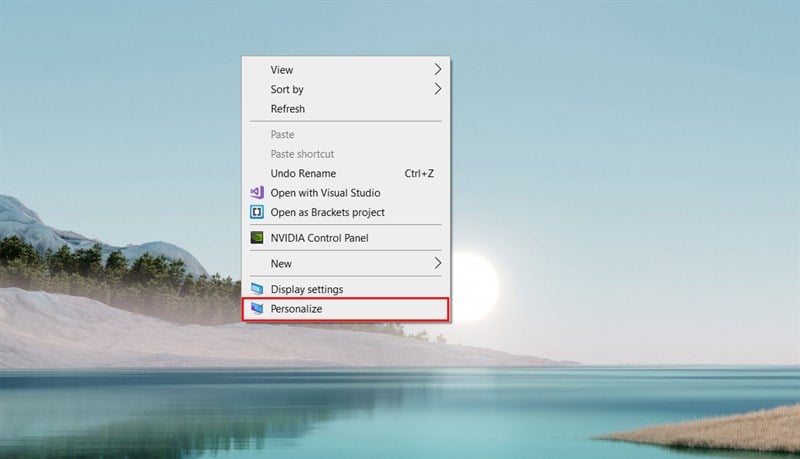The width and height of the screenshot is (800, 459).
Task: Click the Display settings monitor icon
Action: pos(256,290)
